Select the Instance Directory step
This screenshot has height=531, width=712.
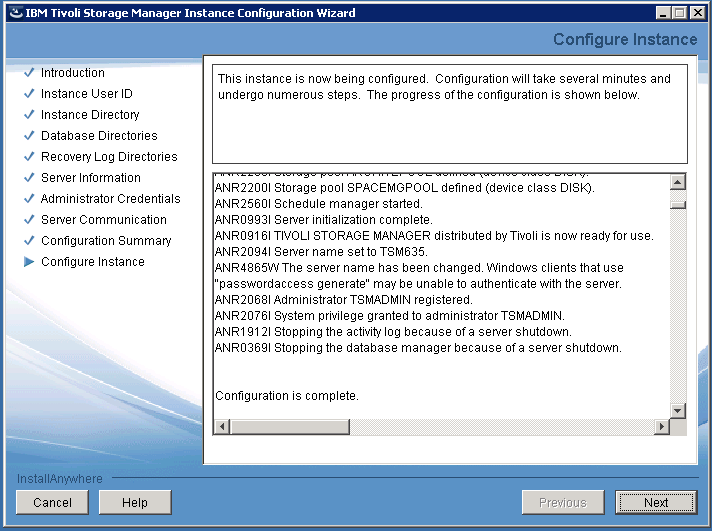[x=90, y=114]
